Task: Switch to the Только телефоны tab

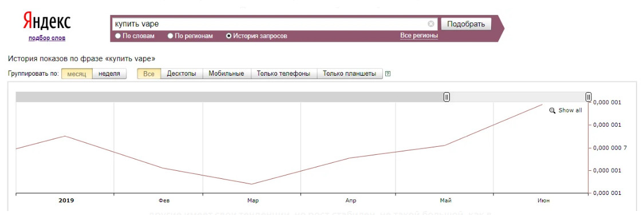Action: pos(283,74)
